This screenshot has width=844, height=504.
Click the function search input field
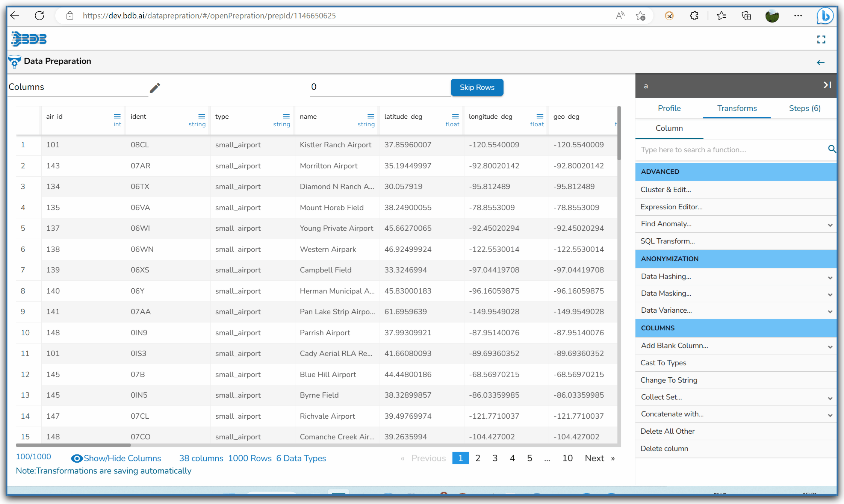pos(731,150)
